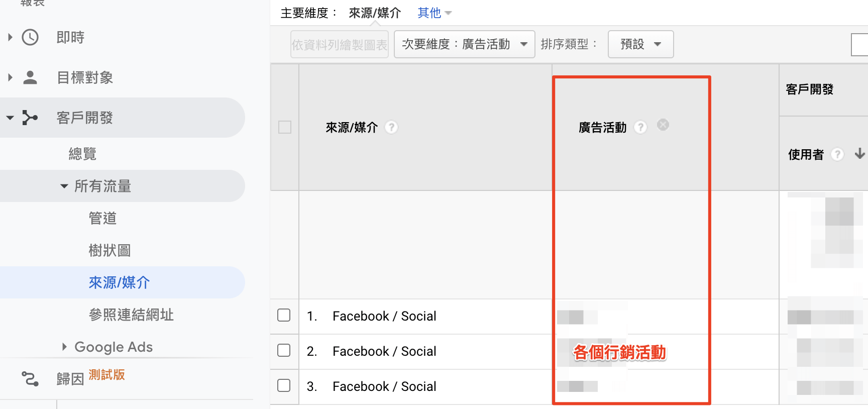Open help tooltip for 來源/媒介 column
The height and width of the screenshot is (409, 868).
click(391, 128)
